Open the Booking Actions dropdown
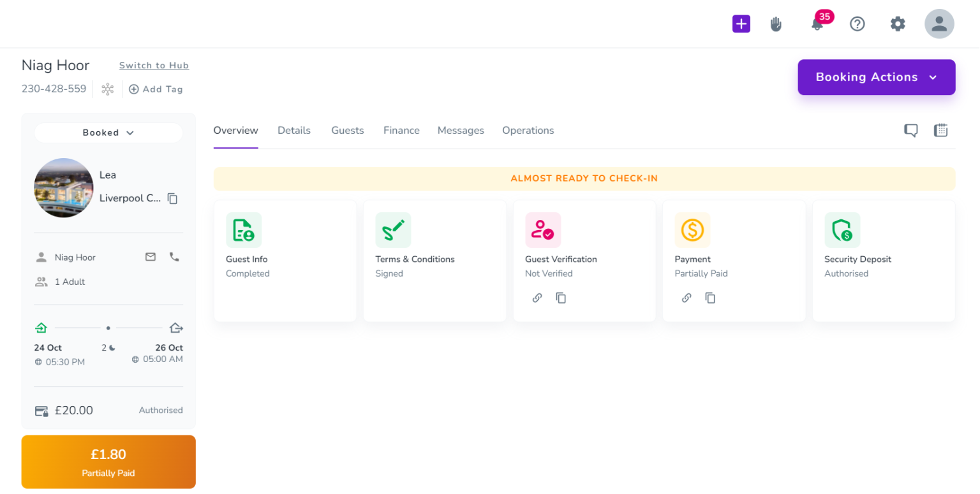The image size is (980, 494). coord(875,77)
